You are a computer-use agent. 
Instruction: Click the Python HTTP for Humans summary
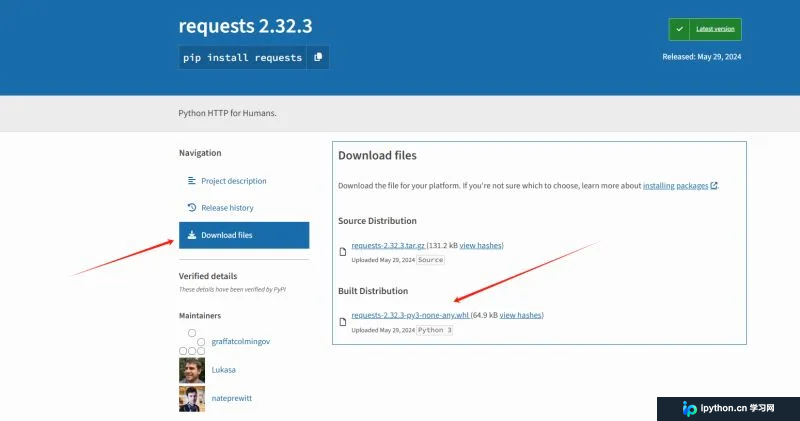pos(227,113)
